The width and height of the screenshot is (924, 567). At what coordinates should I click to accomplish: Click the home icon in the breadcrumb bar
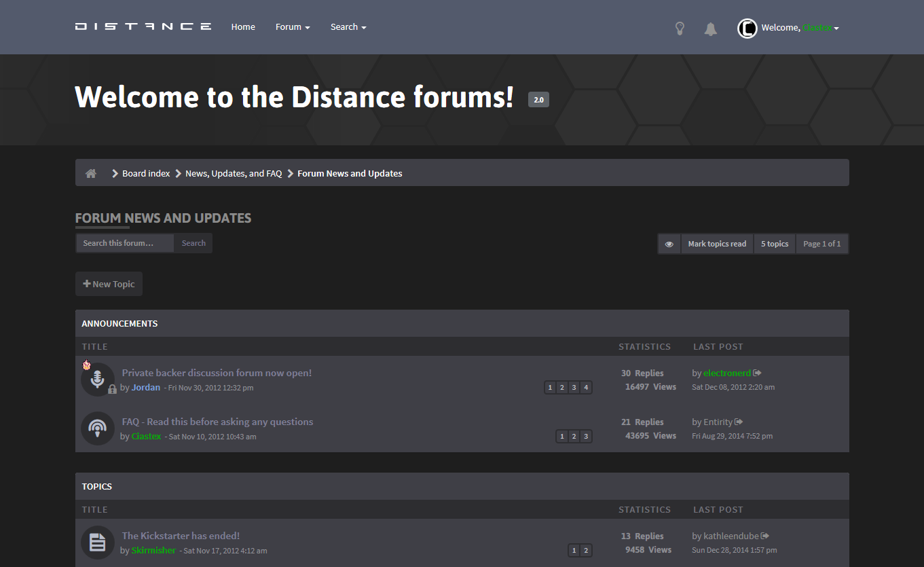click(x=91, y=172)
